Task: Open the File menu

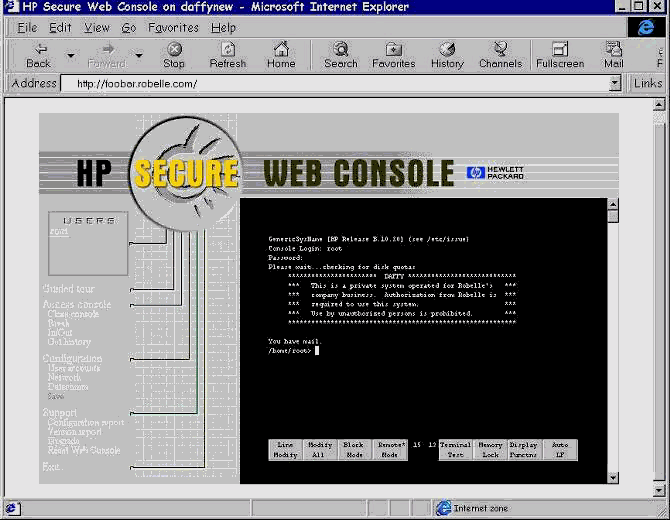Action: pyautogui.click(x=27, y=28)
